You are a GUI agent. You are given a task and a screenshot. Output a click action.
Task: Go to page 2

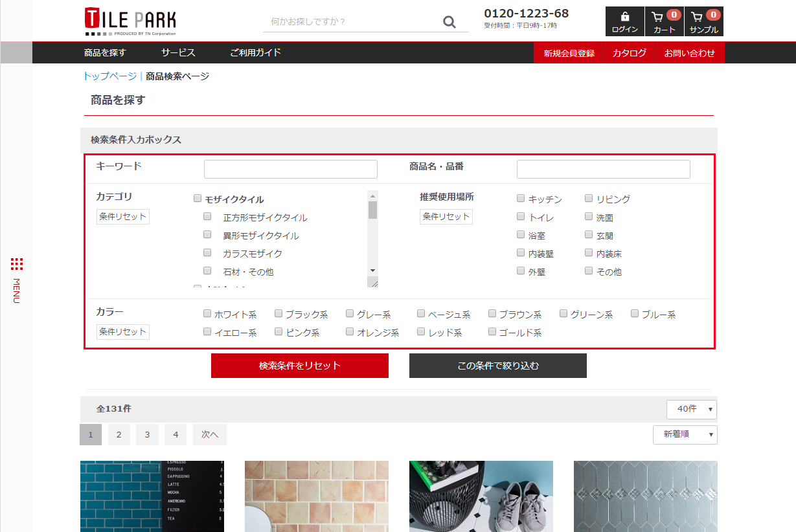coord(119,435)
